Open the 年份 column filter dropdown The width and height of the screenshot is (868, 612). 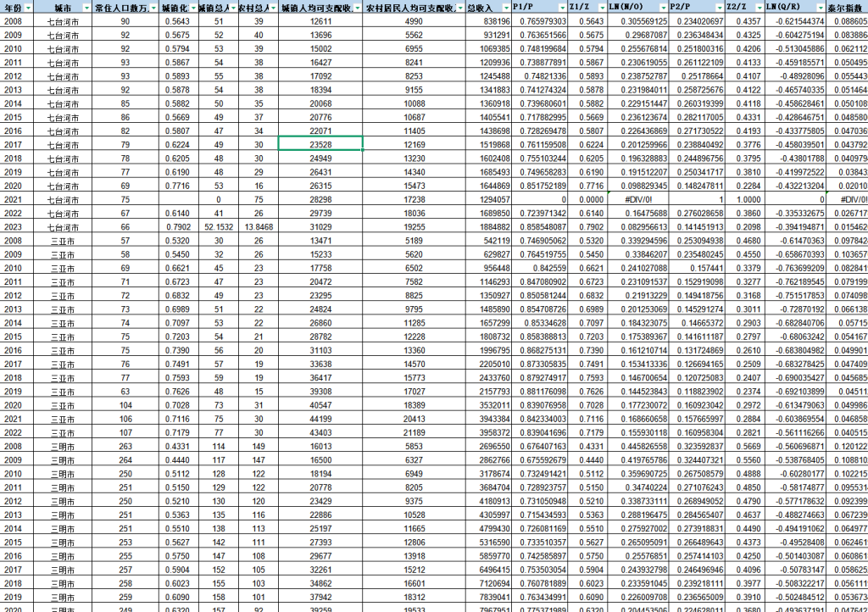[27, 7]
